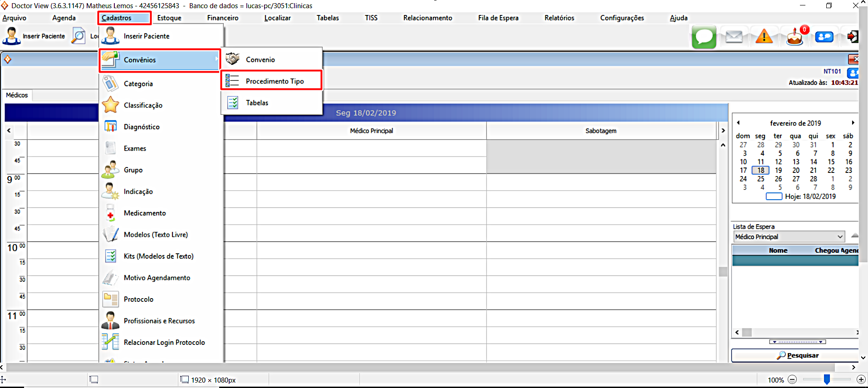Open the Financeiro menu
868x388 pixels.
coord(222,18)
